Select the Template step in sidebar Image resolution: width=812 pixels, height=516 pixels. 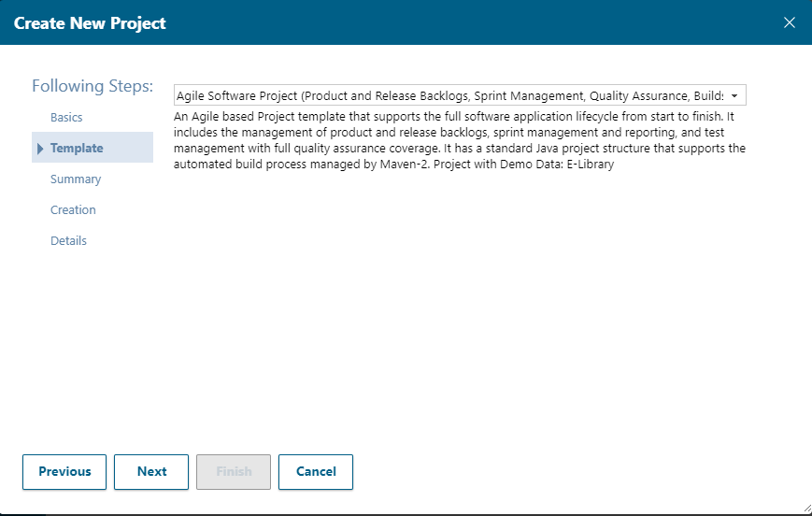(77, 149)
